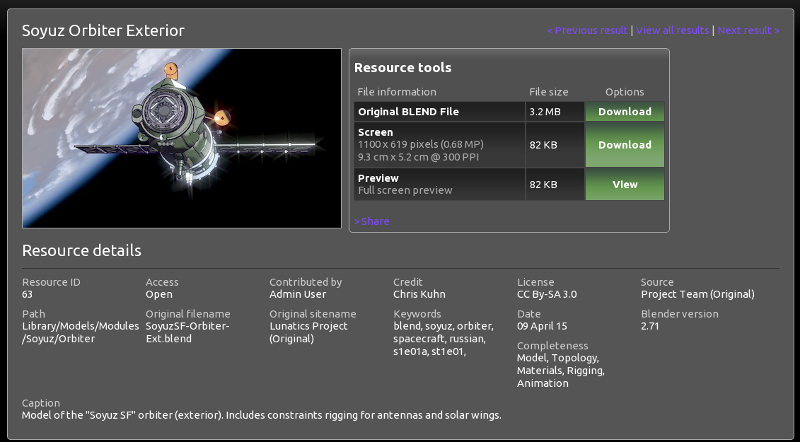Image resolution: width=800 pixels, height=442 pixels.
Task: Click the Soyuz spacecraft preview image
Action: (182, 140)
